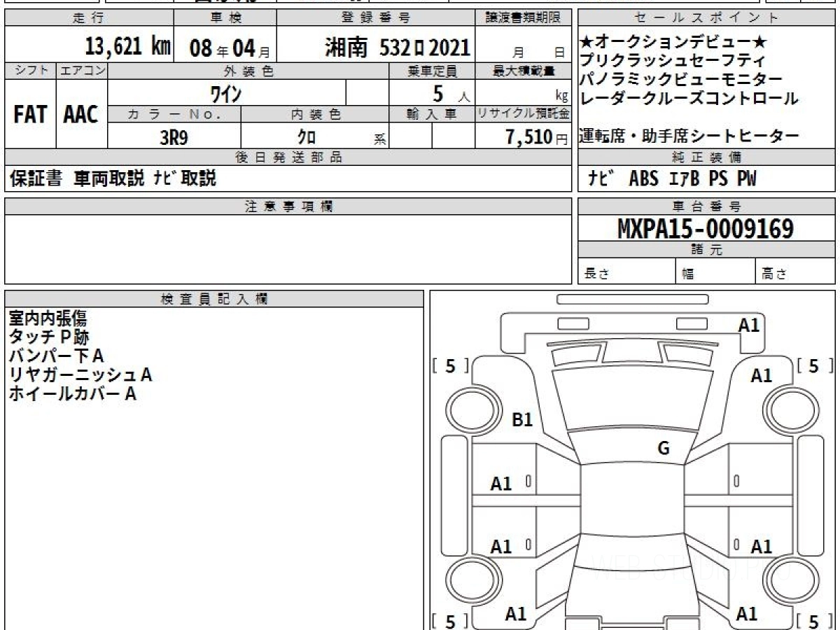Select the registration number 湘南 532ロ 2021

[x=397, y=48]
